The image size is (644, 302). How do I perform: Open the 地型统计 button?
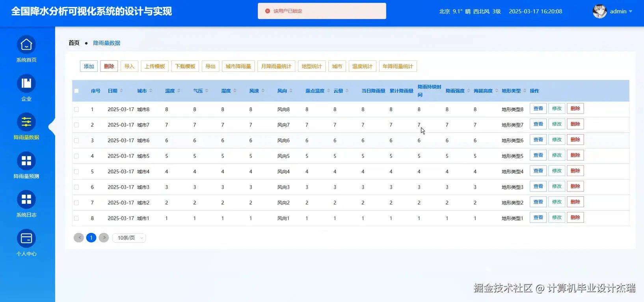[x=312, y=66]
